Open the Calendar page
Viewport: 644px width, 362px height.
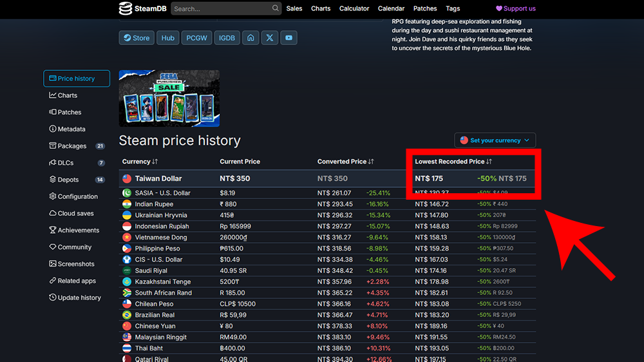(x=391, y=8)
